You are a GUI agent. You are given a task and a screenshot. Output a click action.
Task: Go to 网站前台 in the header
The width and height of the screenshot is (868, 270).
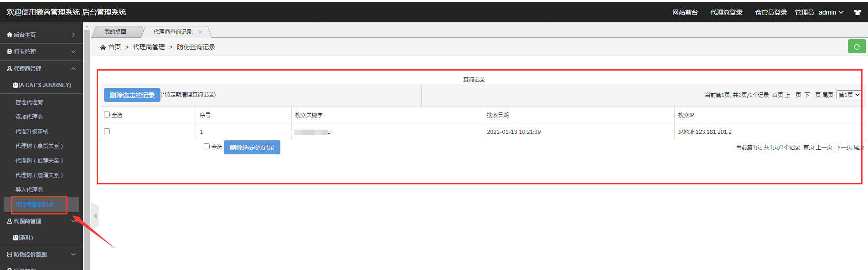[685, 12]
